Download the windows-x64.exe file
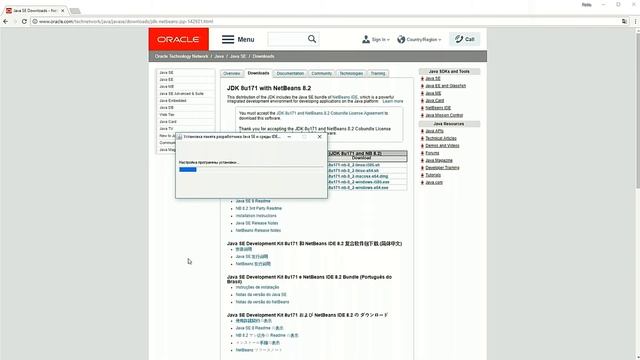Viewport: 640px width, 360px height. [x=358, y=188]
